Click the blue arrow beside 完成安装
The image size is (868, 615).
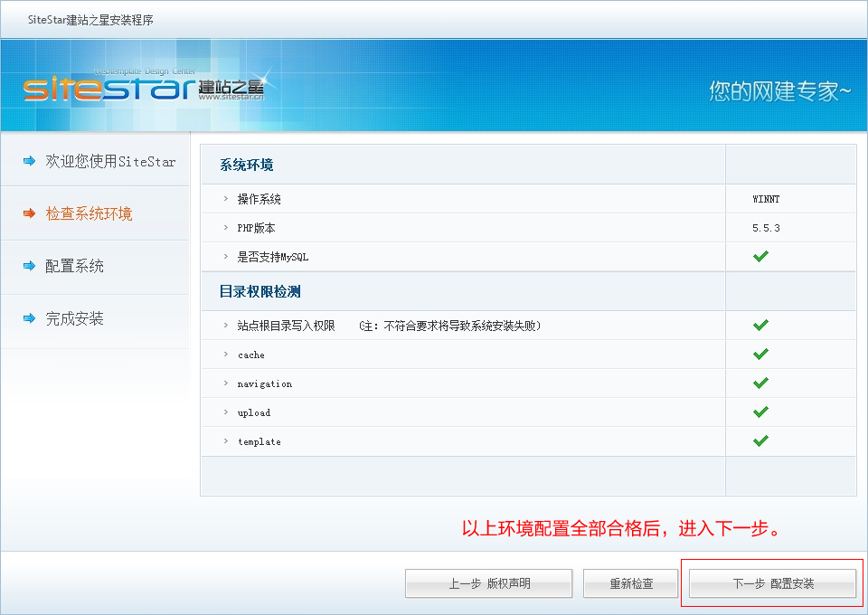tap(30, 318)
